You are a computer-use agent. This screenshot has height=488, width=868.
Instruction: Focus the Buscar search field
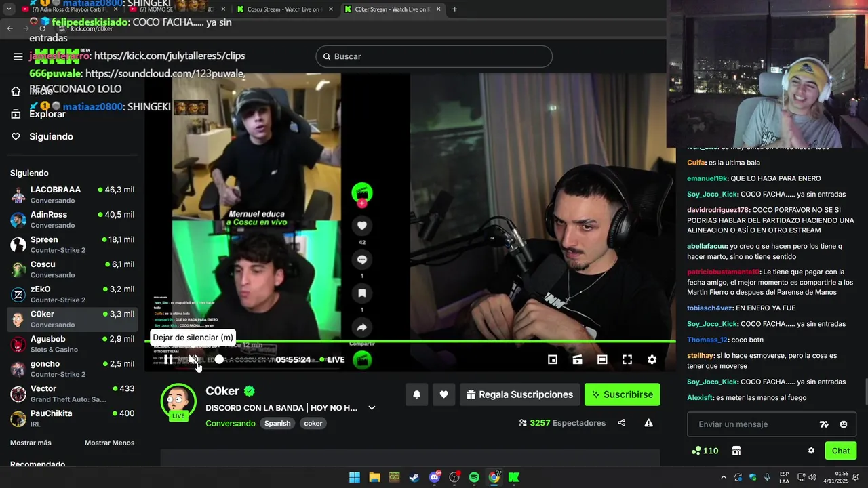[434, 56]
